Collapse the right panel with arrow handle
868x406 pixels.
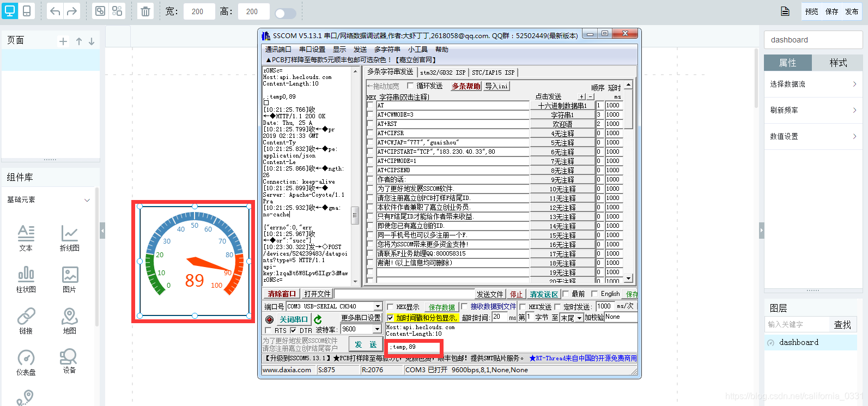click(x=761, y=231)
